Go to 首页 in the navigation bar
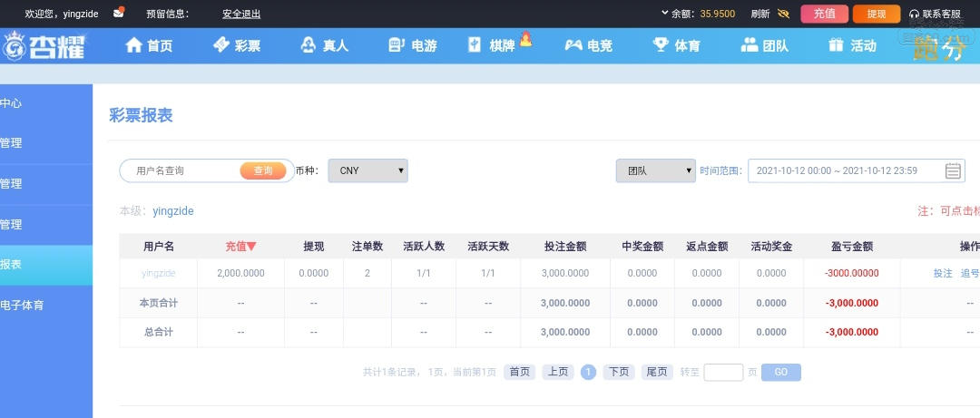The height and width of the screenshot is (418, 980). point(149,45)
